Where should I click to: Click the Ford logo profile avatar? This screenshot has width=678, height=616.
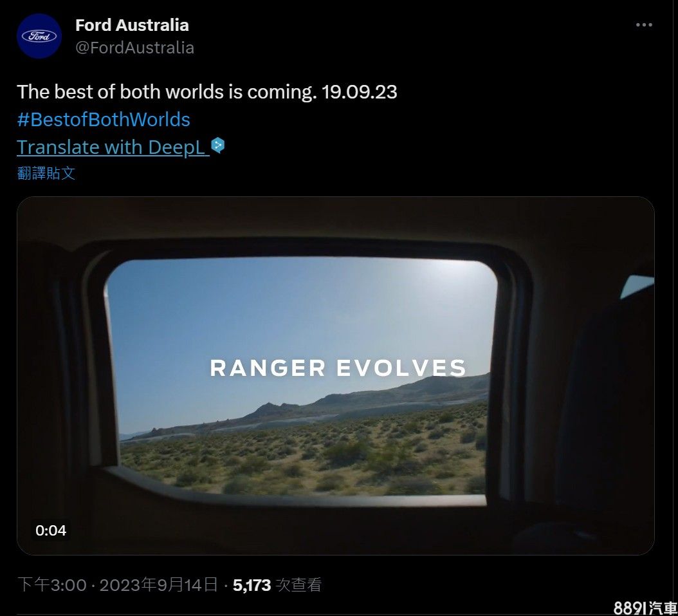click(x=39, y=36)
